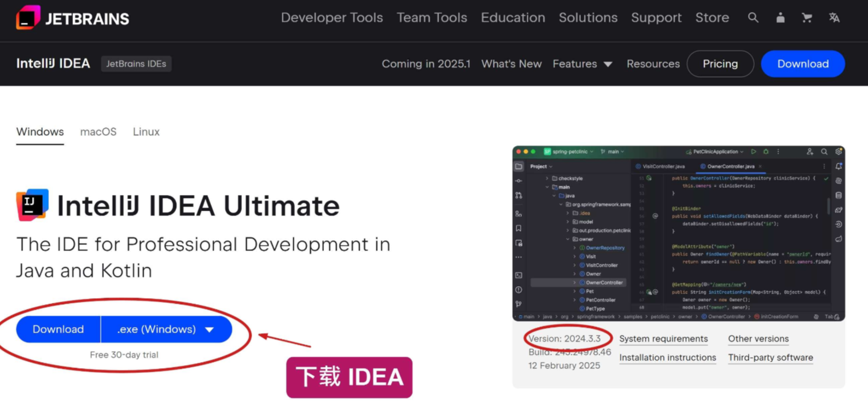Open the Other versions link

[x=758, y=339]
